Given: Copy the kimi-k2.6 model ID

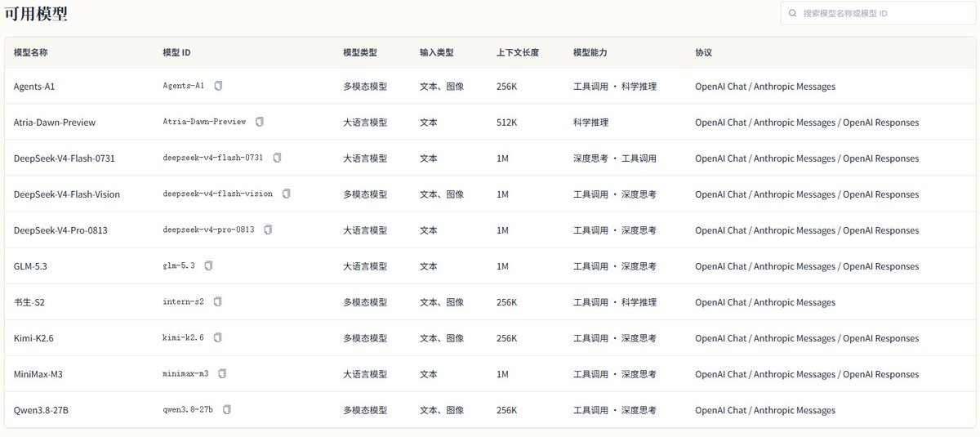Looking at the screenshot, I should pyautogui.click(x=217, y=337).
